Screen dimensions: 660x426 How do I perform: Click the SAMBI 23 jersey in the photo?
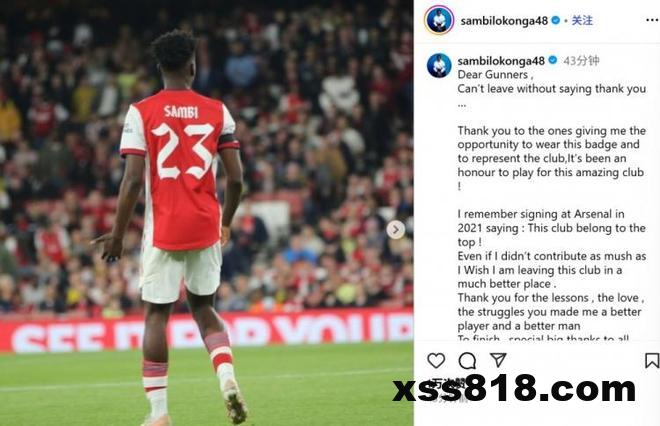tap(181, 168)
